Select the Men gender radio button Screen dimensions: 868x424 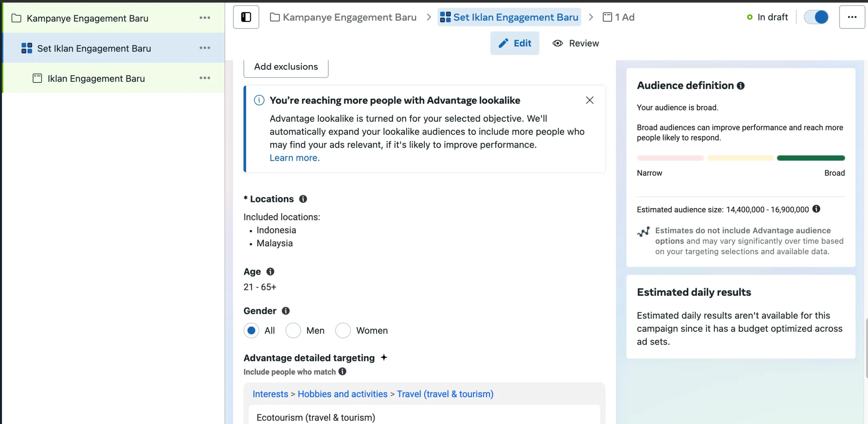pos(293,330)
